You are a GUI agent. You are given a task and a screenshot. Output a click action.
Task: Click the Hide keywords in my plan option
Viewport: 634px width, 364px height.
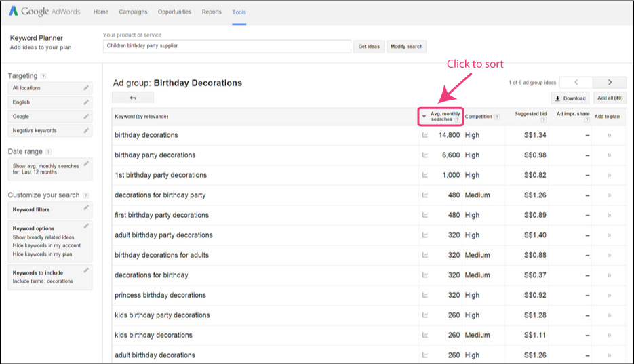42,254
